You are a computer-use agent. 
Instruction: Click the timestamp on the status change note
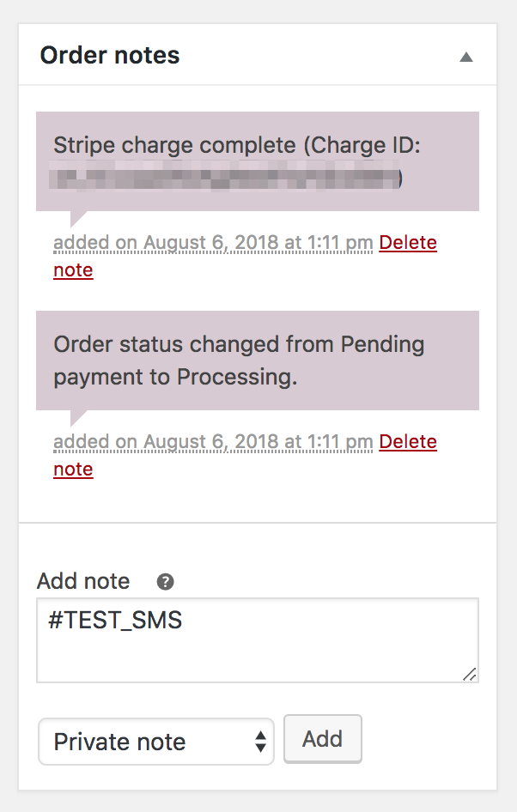(x=206, y=441)
